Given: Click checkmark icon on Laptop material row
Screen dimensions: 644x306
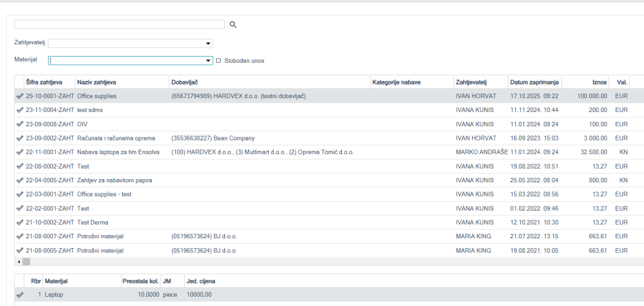Looking at the screenshot, I should [20, 295].
